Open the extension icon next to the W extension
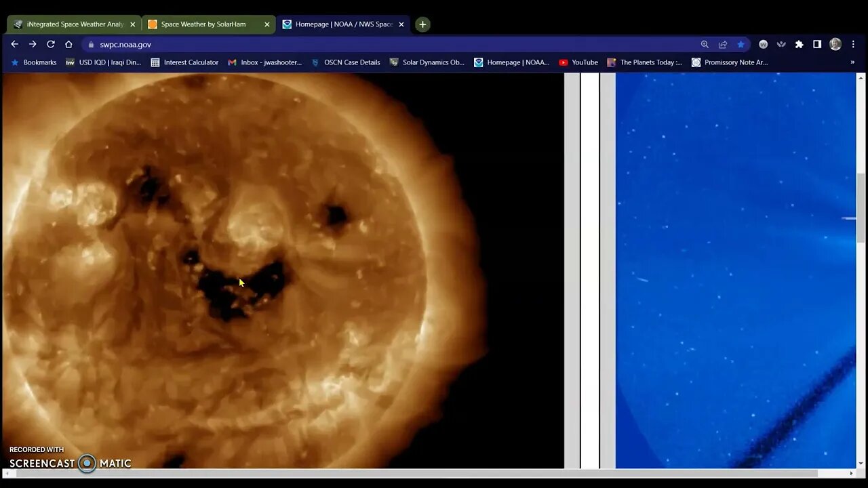Image resolution: width=868 pixels, height=488 pixels. pos(781,44)
